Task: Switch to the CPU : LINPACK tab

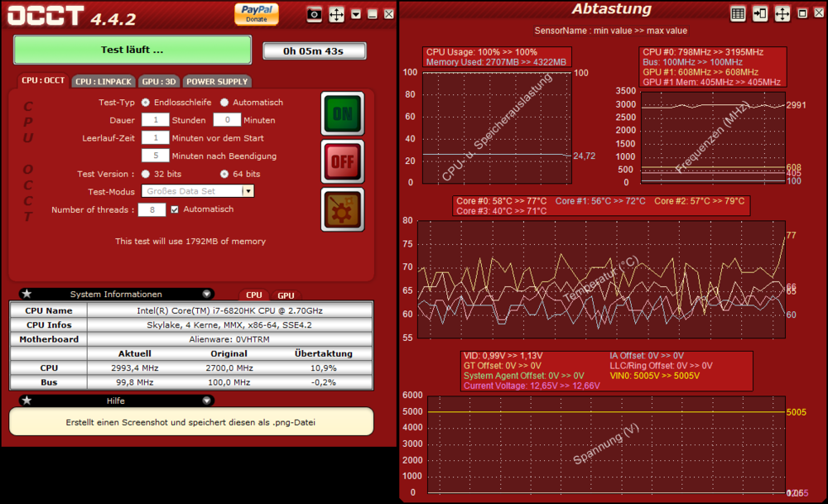Action: coord(103,82)
